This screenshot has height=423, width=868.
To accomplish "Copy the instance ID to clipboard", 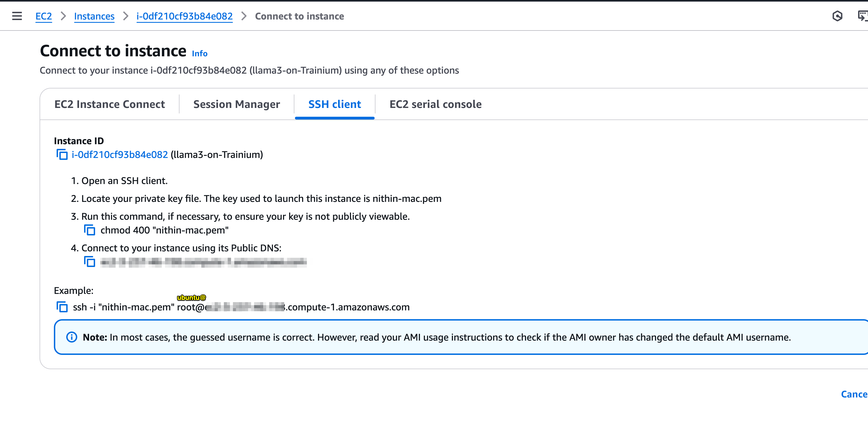I will pyautogui.click(x=62, y=155).
